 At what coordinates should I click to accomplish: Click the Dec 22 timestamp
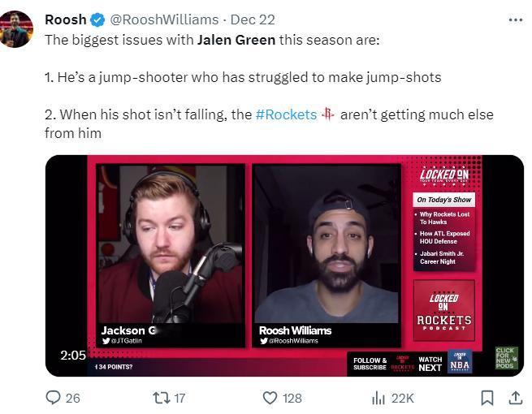click(253, 19)
